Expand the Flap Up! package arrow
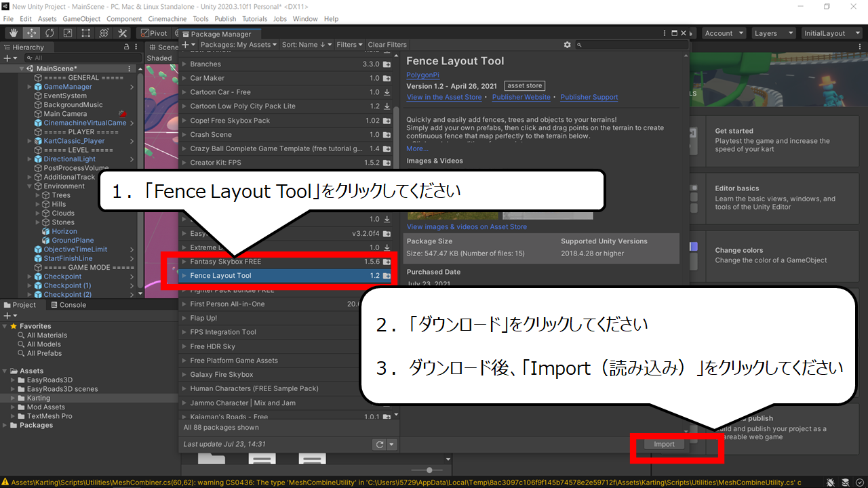The image size is (868, 488). click(x=184, y=318)
